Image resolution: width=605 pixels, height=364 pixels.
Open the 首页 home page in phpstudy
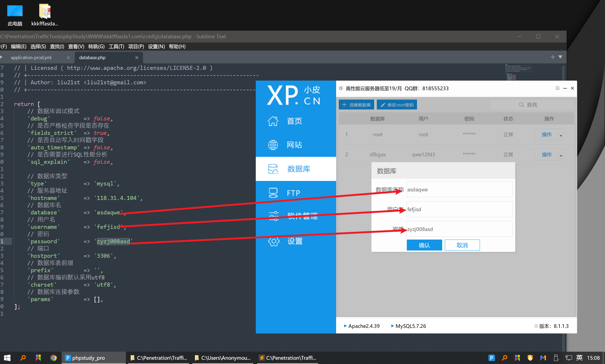coord(285,121)
